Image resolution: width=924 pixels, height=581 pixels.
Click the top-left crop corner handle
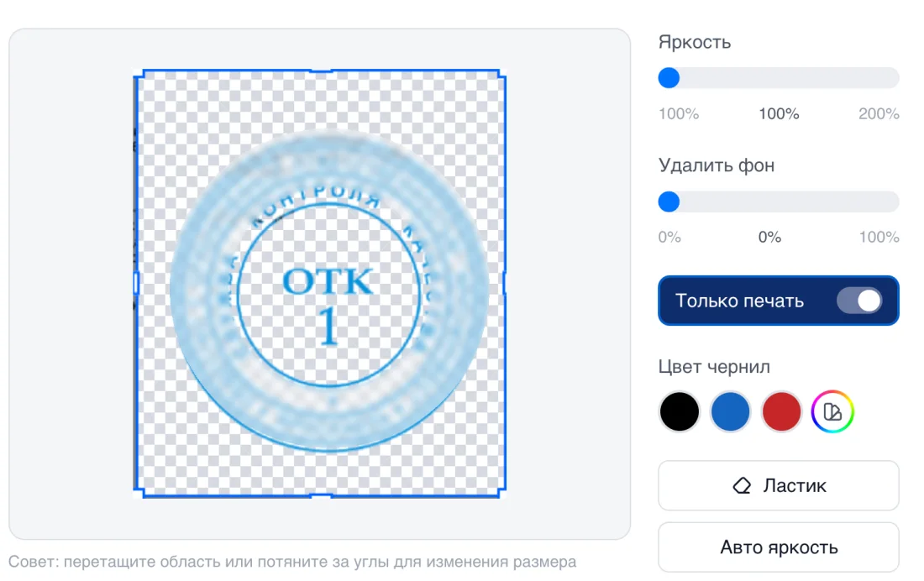[139, 74]
